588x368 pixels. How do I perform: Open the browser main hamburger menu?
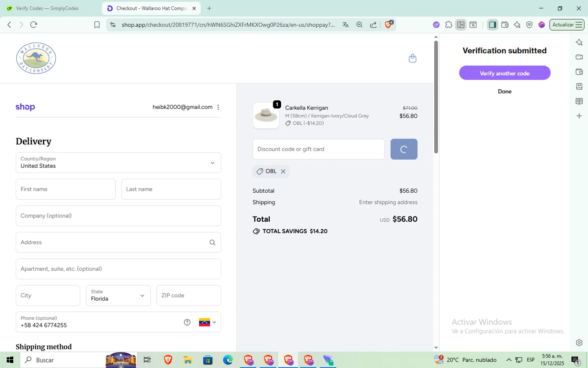(x=579, y=25)
